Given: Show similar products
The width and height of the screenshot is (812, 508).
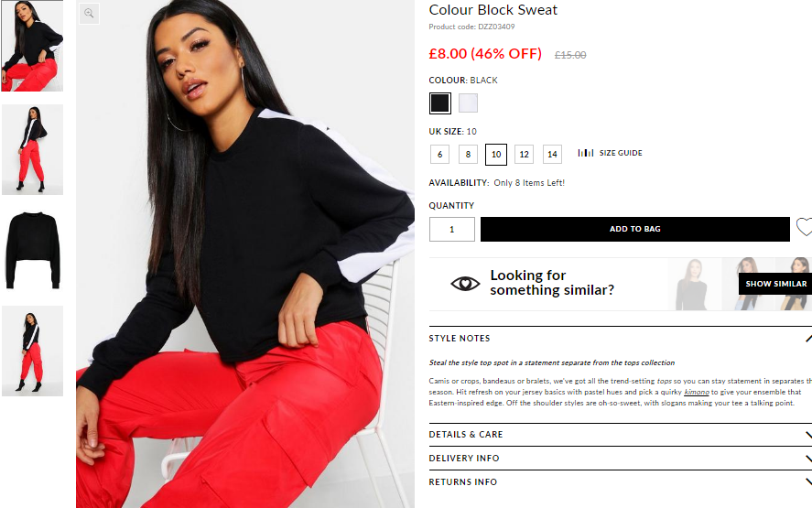Looking at the screenshot, I should click(x=775, y=284).
